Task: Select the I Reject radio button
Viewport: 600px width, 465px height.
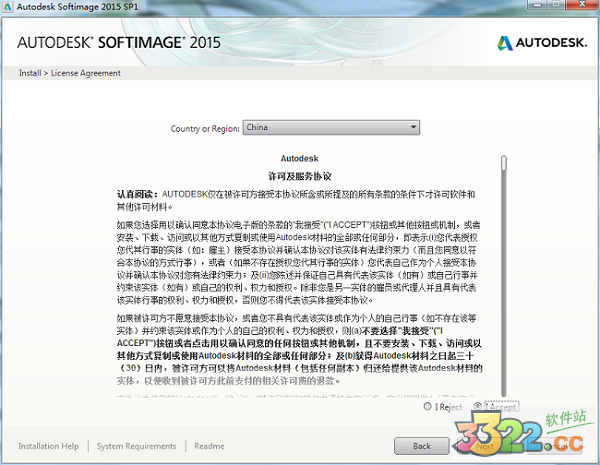Action: click(427, 406)
